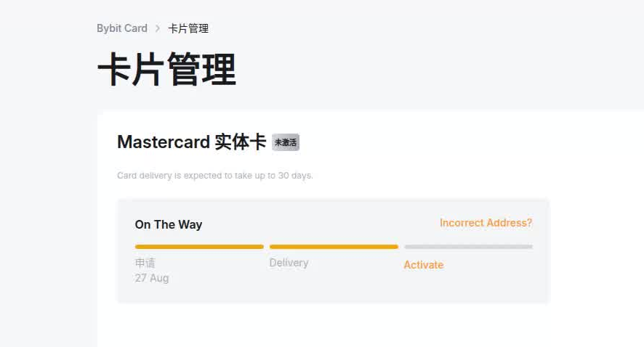Click the large 卡片管理 page heading
The width and height of the screenshot is (644, 347).
166,69
